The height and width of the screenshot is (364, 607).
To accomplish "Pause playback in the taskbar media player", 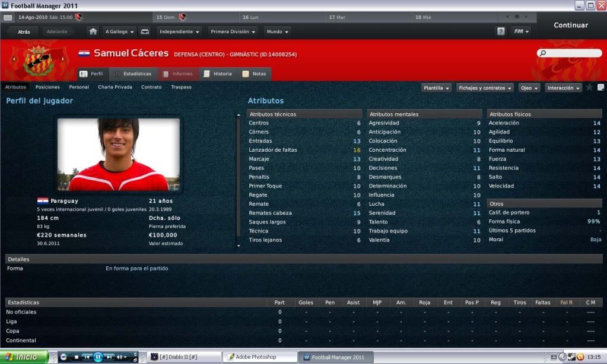I will click(x=98, y=357).
